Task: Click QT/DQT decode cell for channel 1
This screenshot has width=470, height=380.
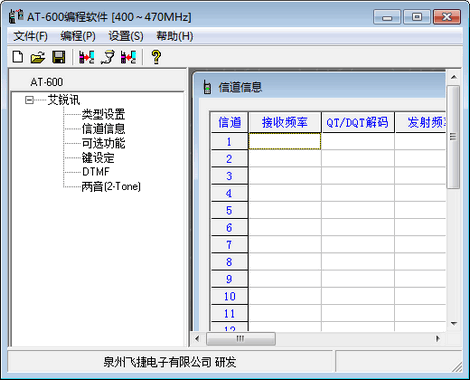Action: click(x=358, y=141)
